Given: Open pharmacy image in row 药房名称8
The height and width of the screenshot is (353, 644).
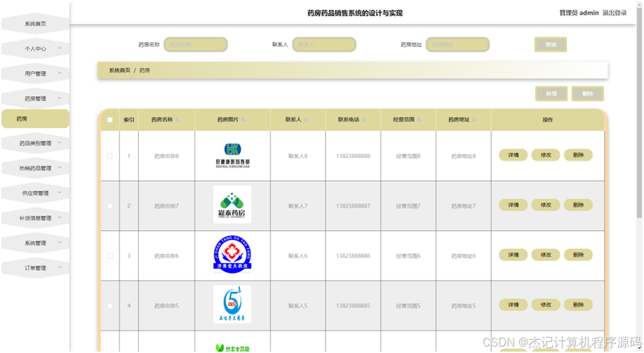Looking at the screenshot, I should coord(232,155).
